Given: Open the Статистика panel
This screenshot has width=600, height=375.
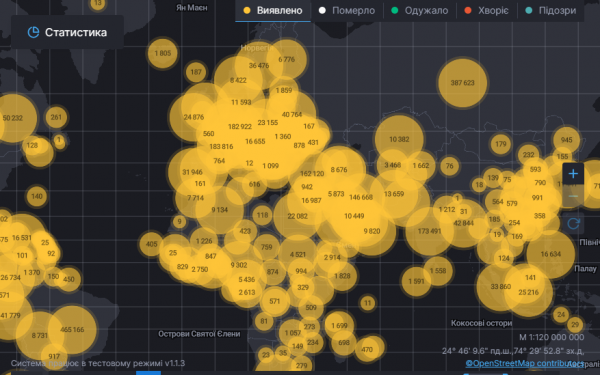Looking at the screenshot, I should [x=67, y=32].
